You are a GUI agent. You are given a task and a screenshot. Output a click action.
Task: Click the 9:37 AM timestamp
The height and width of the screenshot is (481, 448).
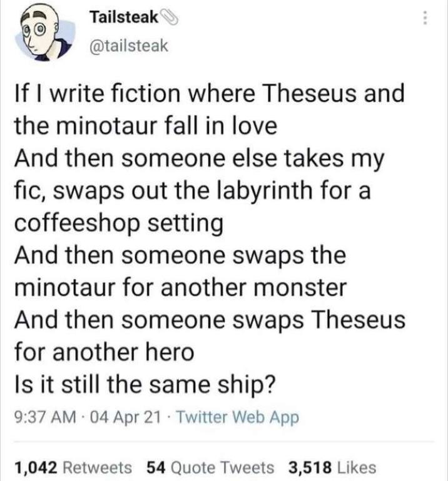(x=41, y=417)
